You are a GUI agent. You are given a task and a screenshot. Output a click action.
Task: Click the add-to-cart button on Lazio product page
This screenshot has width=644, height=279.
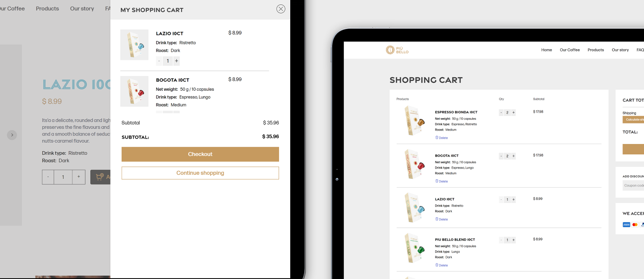point(101,177)
